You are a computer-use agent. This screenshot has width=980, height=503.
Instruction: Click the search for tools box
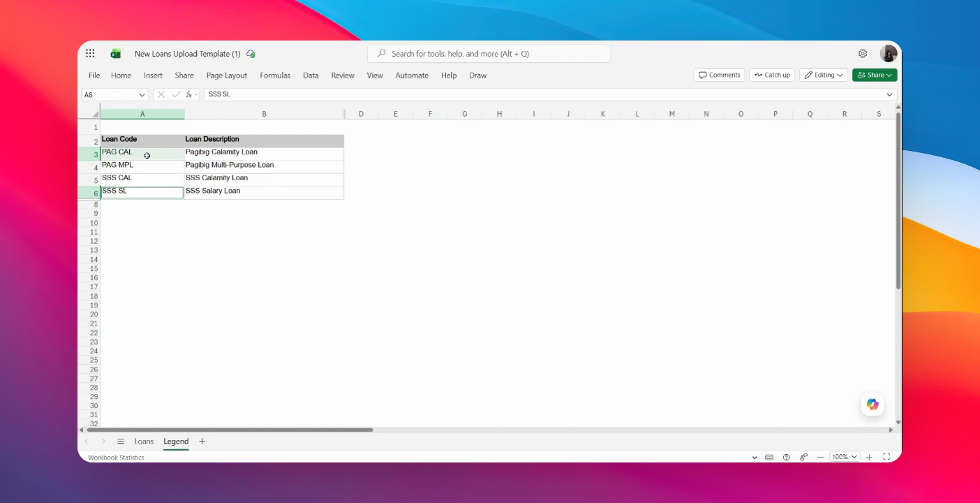489,54
